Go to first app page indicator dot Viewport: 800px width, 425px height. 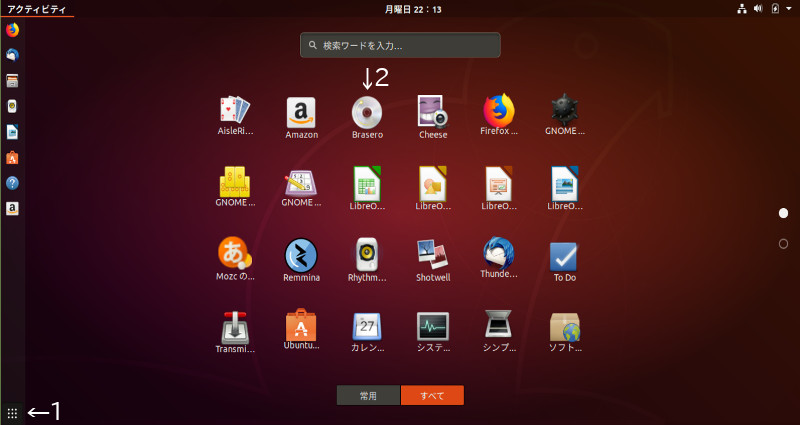(x=783, y=213)
